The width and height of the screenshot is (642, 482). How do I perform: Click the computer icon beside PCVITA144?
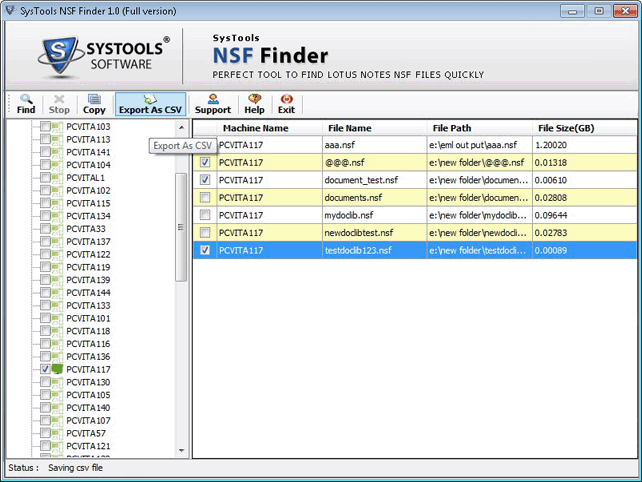(x=57, y=292)
